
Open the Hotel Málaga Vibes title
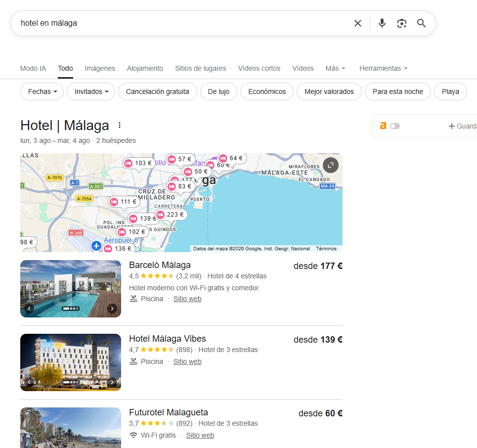[167, 339]
